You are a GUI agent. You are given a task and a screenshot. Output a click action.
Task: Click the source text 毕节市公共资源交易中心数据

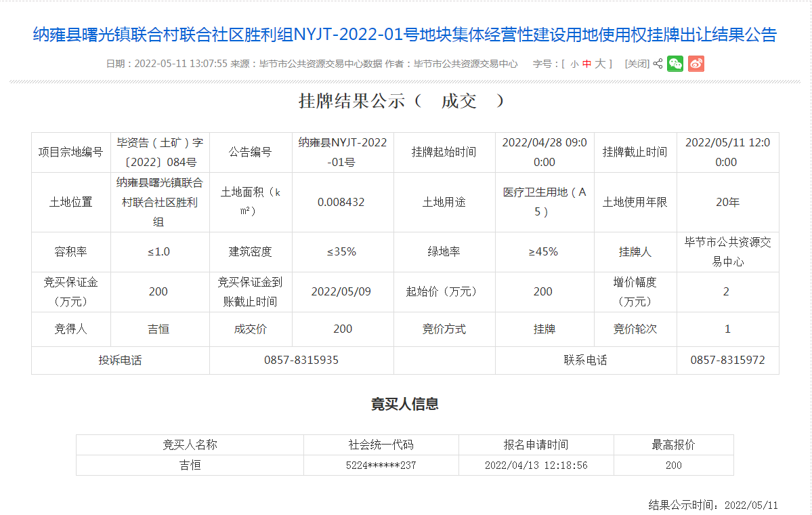click(x=317, y=64)
